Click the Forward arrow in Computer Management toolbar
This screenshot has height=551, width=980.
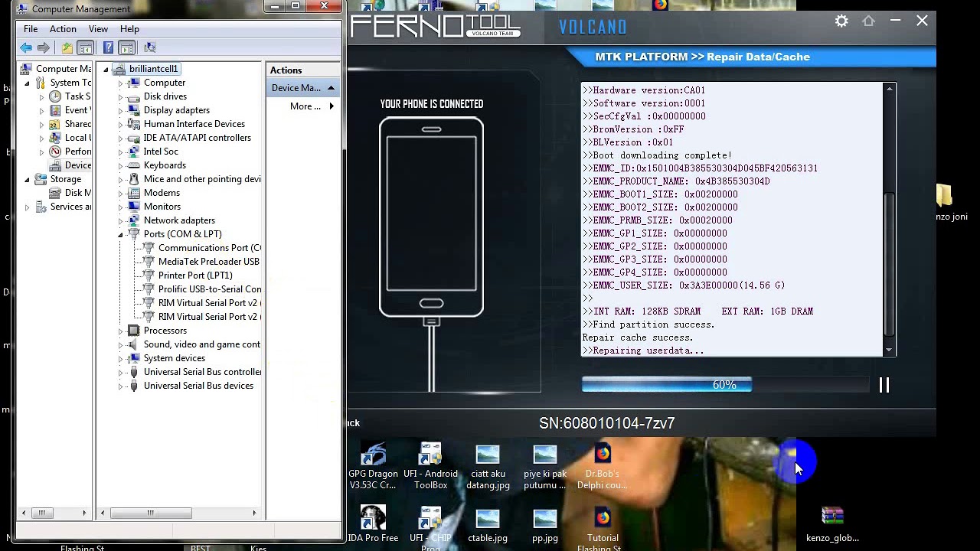point(44,48)
